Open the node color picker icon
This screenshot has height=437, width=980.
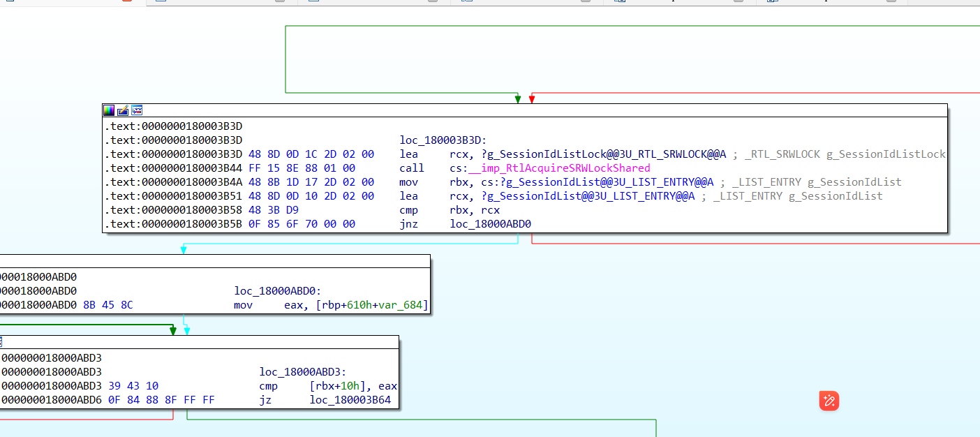click(108, 110)
